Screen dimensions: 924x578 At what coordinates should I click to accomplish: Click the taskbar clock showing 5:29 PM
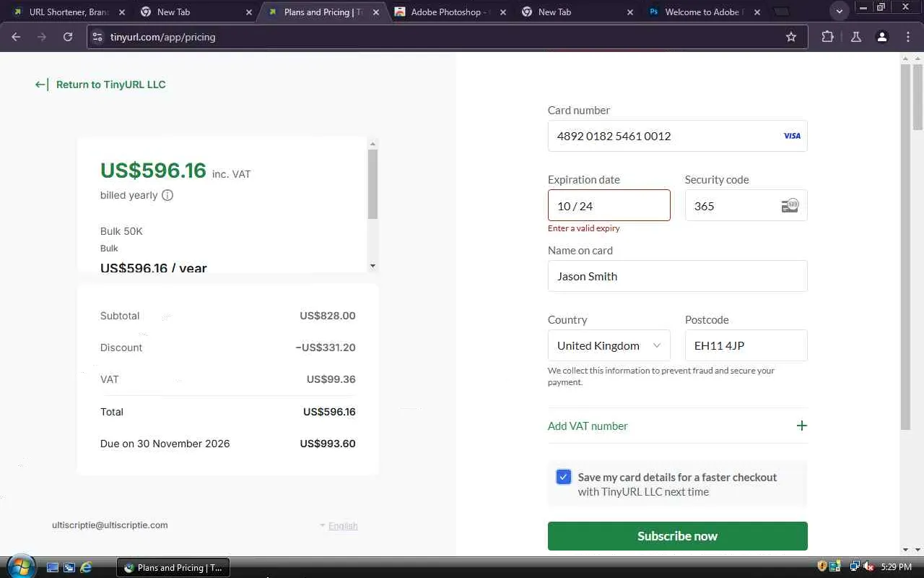(x=897, y=567)
